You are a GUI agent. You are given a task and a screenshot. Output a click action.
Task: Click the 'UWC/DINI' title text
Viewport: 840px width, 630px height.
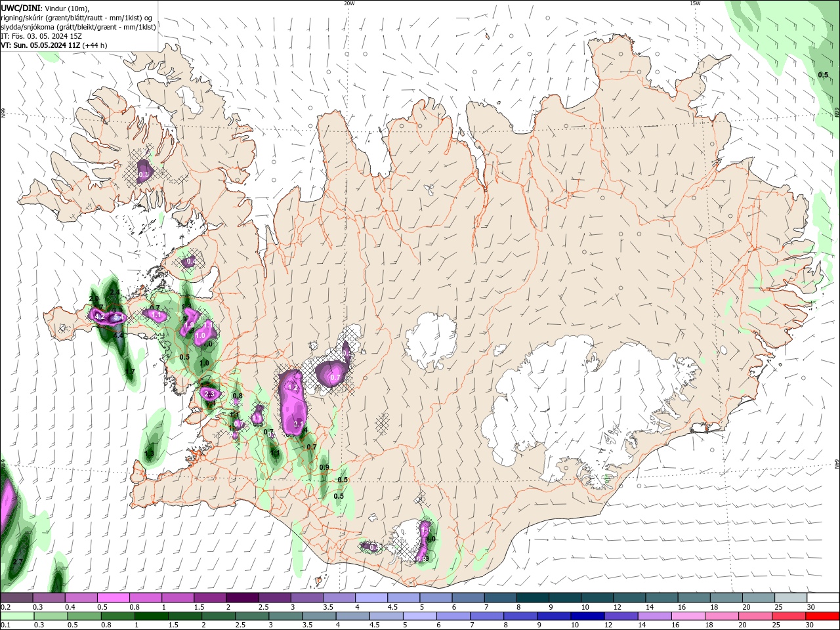coord(20,7)
